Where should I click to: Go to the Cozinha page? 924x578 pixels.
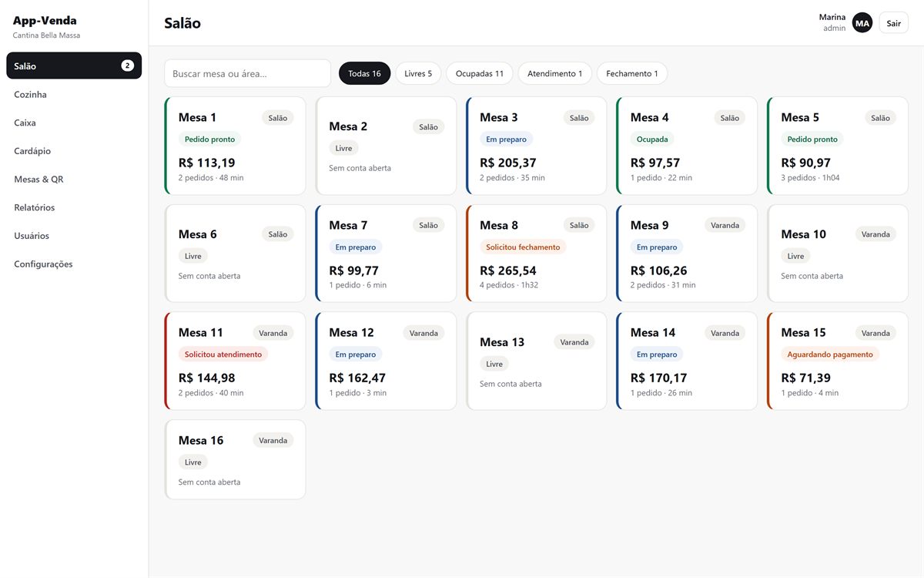[74, 94]
